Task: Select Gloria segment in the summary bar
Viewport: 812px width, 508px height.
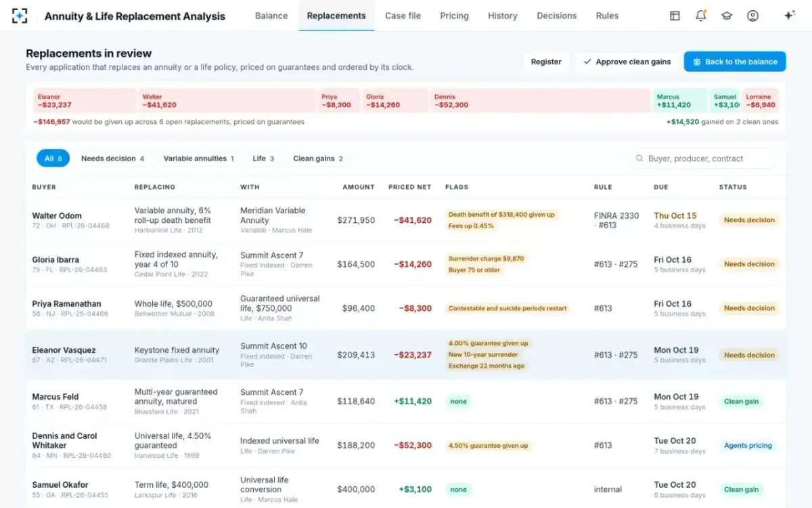Action: coord(395,101)
